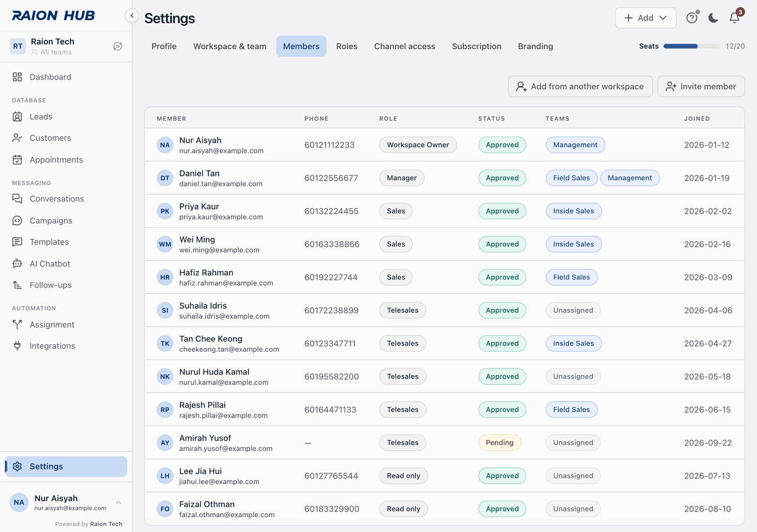Toggle dark mode with the moon icon

click(x=713, y=17)
